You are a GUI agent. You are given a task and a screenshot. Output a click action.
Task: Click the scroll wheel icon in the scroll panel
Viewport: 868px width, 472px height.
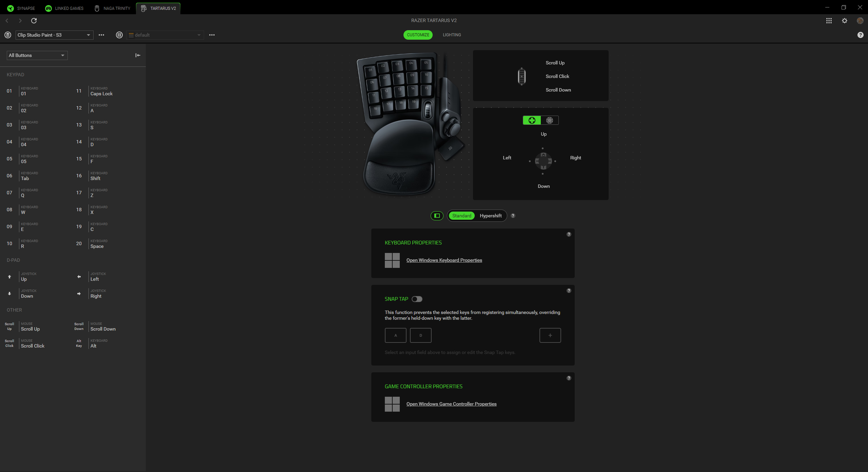[522, 76]
